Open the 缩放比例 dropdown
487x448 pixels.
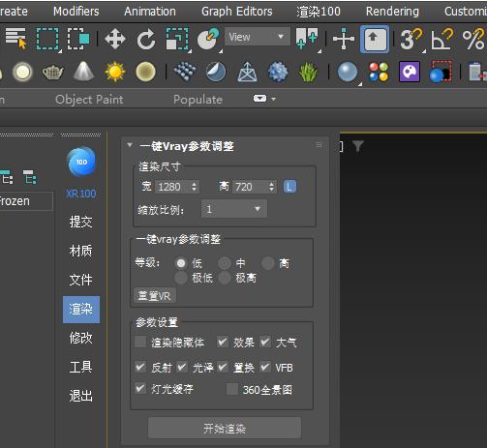click(x=234, y=209)
